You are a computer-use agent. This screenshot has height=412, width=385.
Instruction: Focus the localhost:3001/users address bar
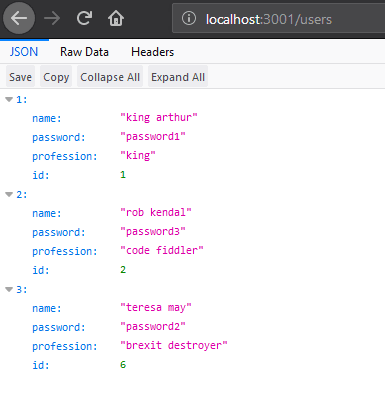point(278,19)
